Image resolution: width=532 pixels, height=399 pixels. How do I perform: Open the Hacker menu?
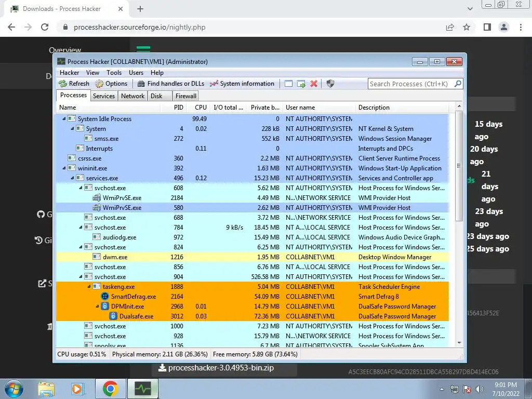(x=69, y=73)
